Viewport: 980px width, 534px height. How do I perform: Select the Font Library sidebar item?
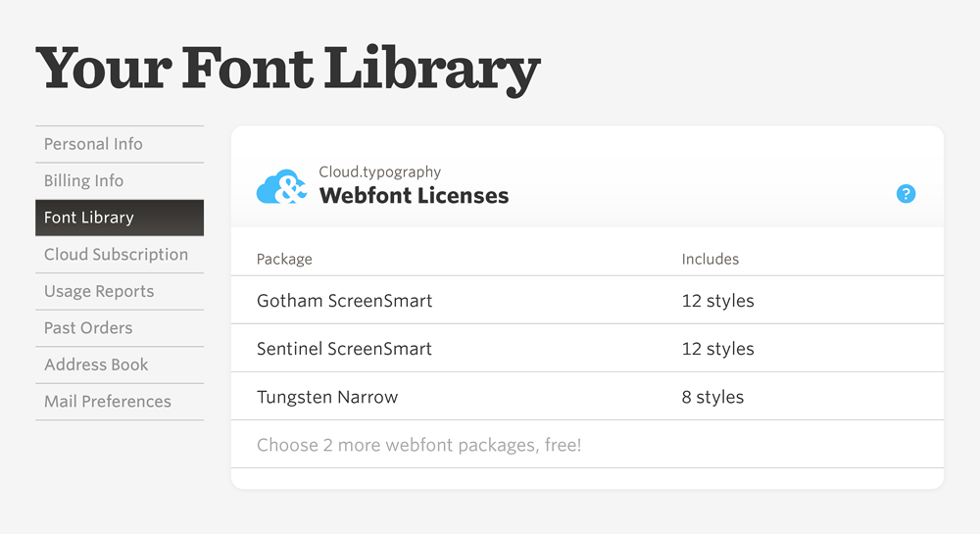pos(89,218)
